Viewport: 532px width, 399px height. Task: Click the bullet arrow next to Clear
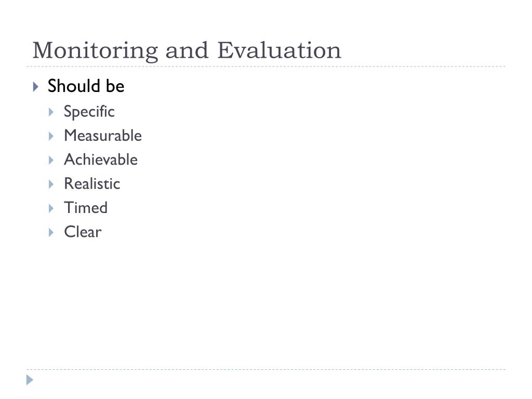point(51,232)
